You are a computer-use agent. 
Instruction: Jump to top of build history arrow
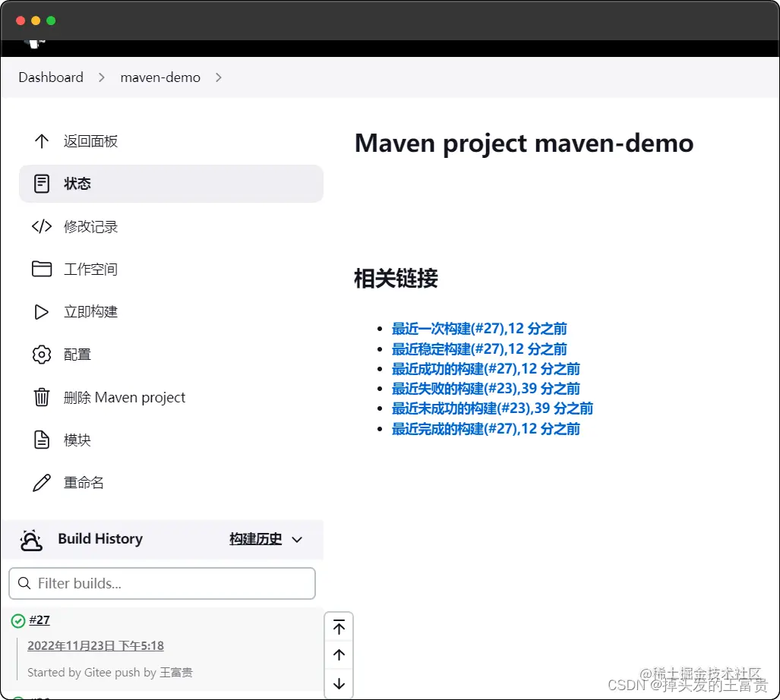point(339,627)
